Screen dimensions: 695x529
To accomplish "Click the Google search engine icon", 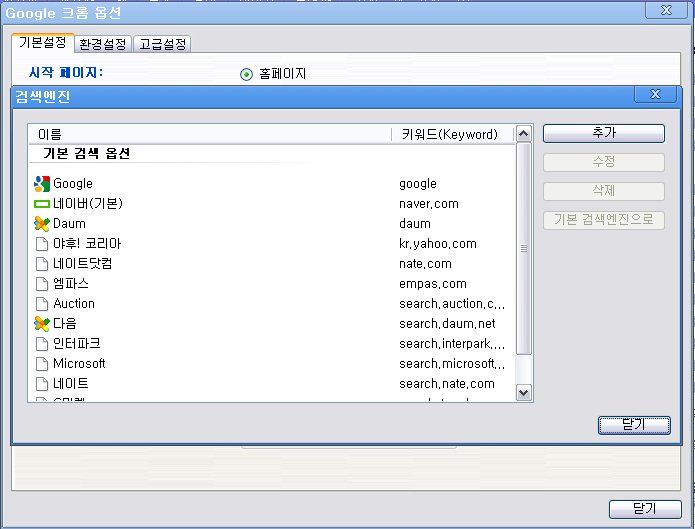I will pyautogui.click(x=42, y=184).
